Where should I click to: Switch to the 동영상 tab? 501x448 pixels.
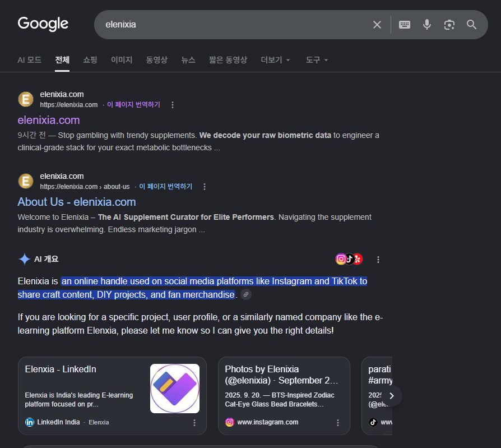(157, 60)
